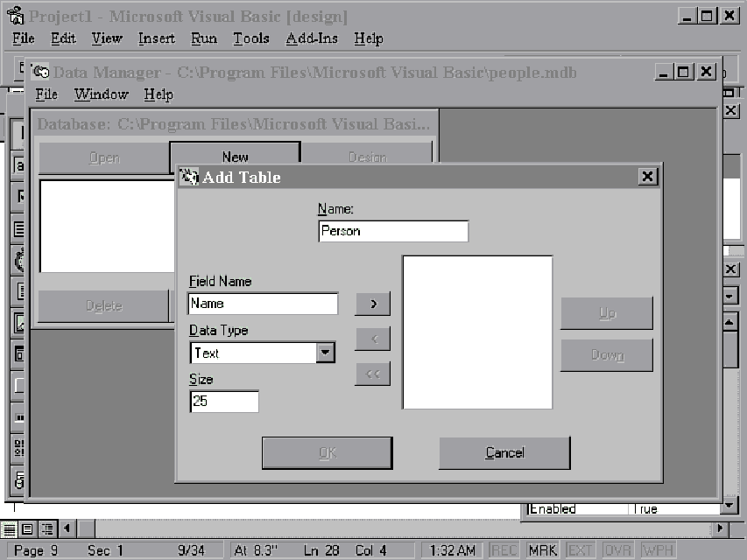Click the add field '>' arrow button
This screenshot has height=560, width=747.
tap(372, 304)
